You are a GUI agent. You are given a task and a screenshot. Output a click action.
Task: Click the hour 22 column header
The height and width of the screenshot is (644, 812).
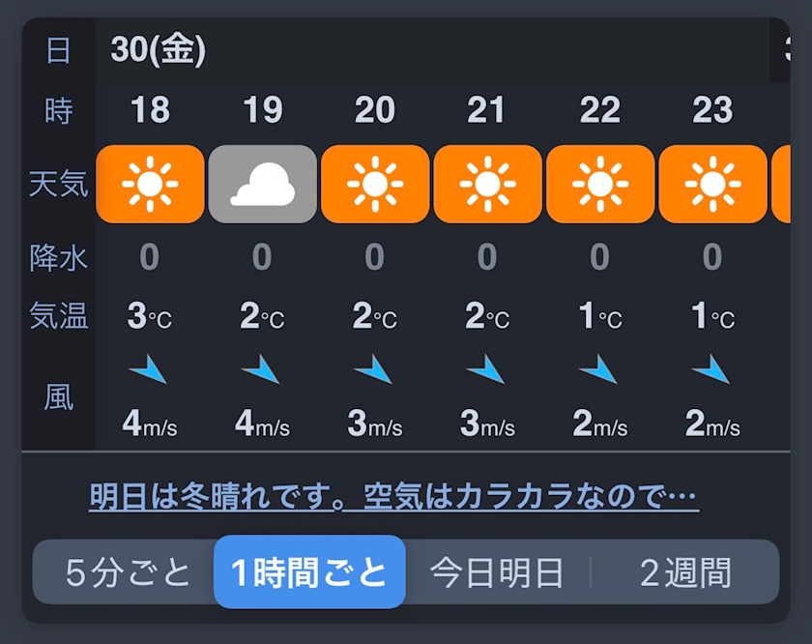coord(600,110)
